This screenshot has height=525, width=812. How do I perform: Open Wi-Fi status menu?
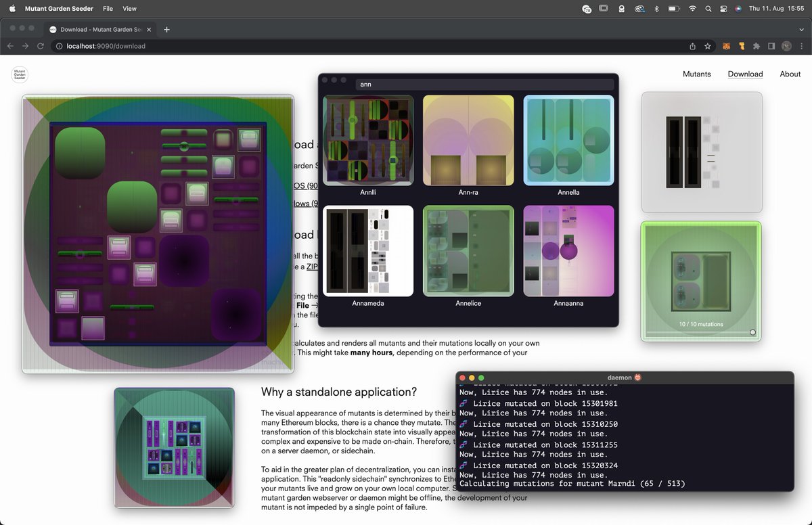click(692, 9)
